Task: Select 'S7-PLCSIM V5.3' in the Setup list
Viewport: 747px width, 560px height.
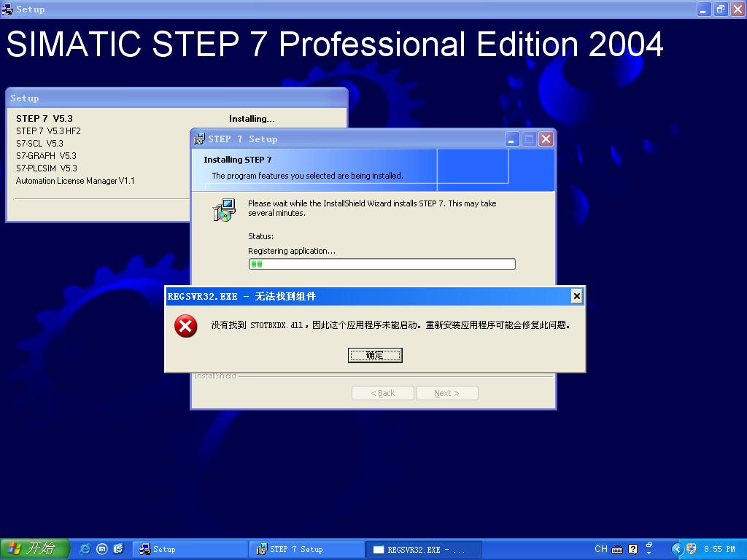Action: (x=47, y=168)
